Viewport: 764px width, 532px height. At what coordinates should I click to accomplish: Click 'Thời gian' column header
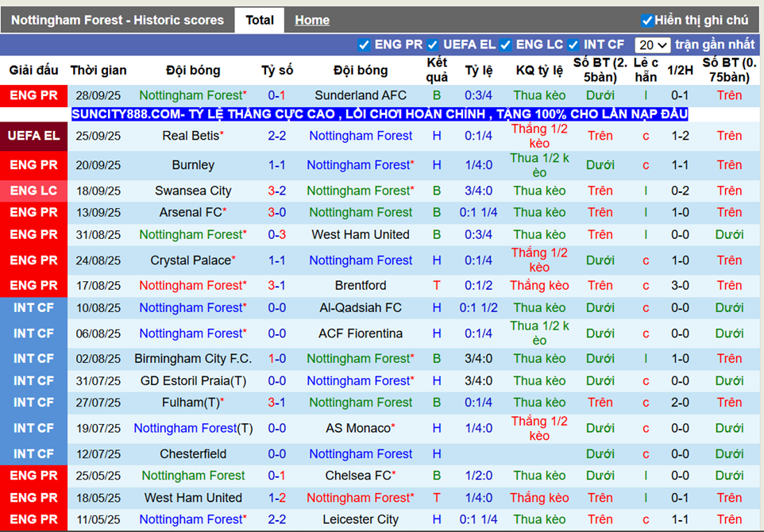click(98, 70)
